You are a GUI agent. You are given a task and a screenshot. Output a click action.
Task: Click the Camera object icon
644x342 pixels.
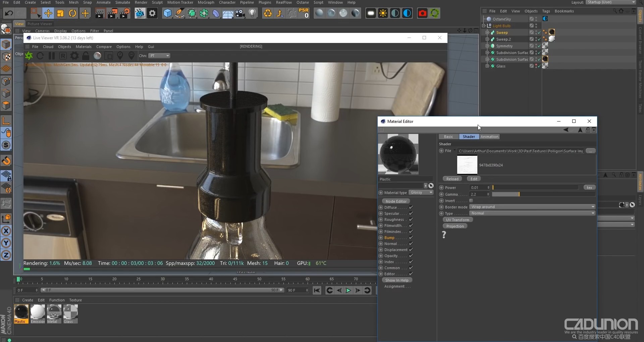coord(240,13)
